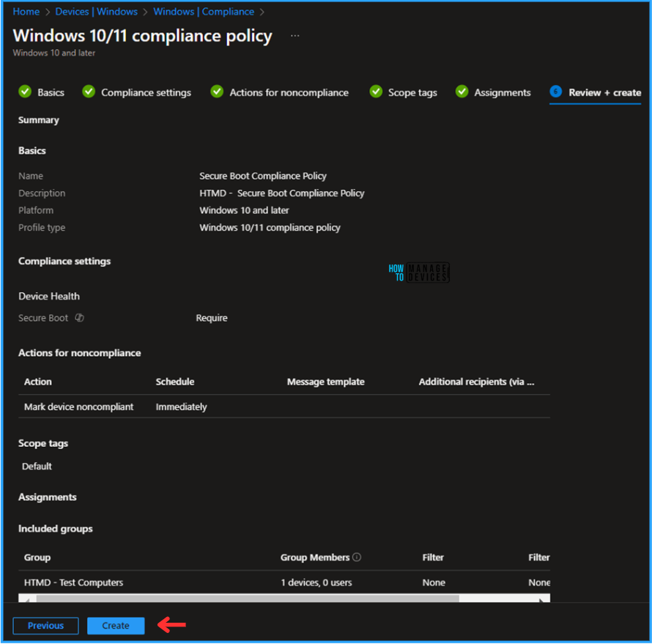The height and width of the screenshot is (644, 652).
Task: Click the 'Profile type' field label
Action: [42, 227]
